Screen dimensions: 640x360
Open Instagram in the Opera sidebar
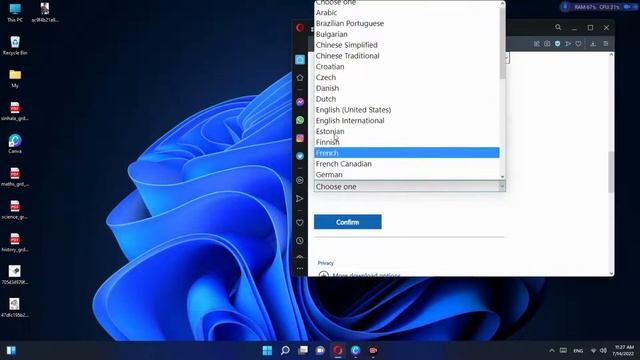tap(300, 138)
